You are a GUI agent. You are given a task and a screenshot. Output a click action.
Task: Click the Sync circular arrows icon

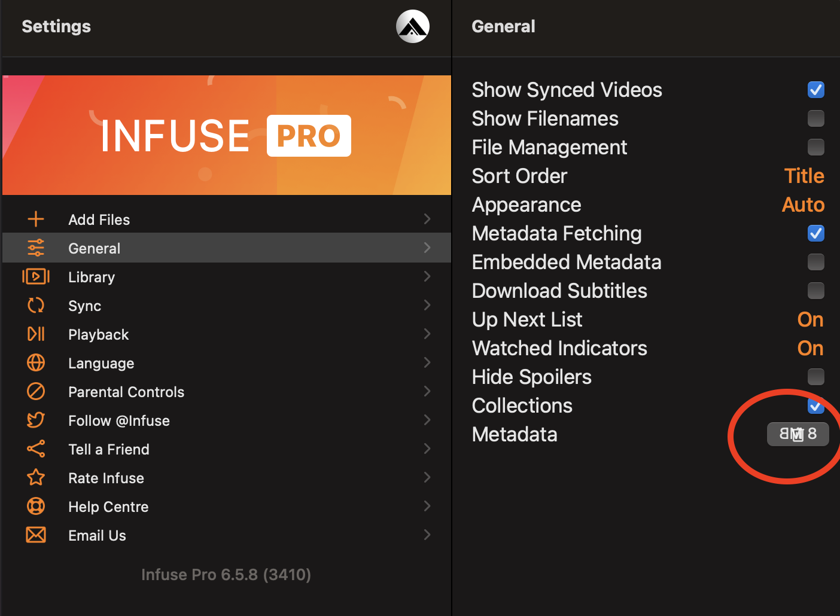[x=36, y=305]
